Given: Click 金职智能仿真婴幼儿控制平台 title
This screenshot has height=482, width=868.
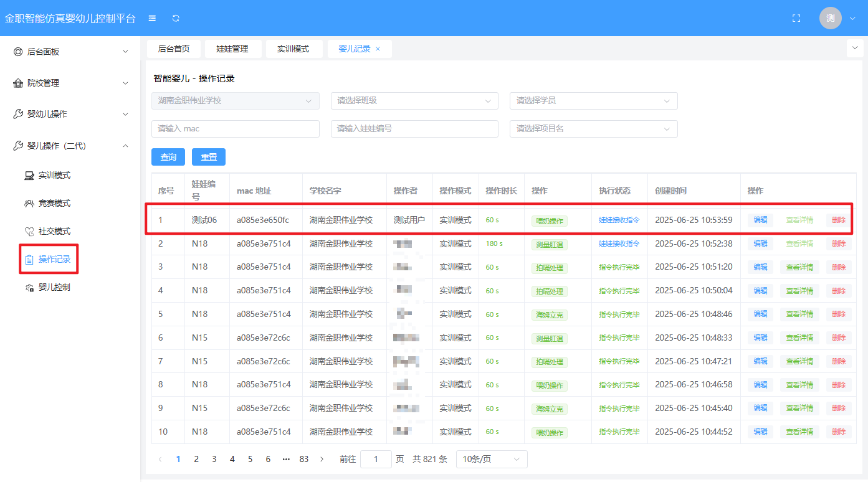Looking at the screenshot, I should (70, 19).
